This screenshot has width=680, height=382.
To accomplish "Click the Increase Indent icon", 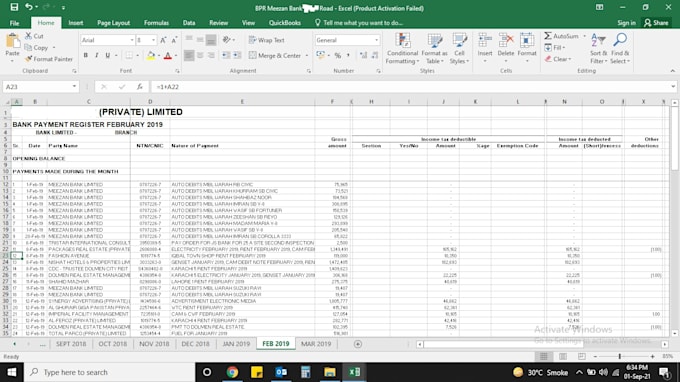I will coord(237,56).
